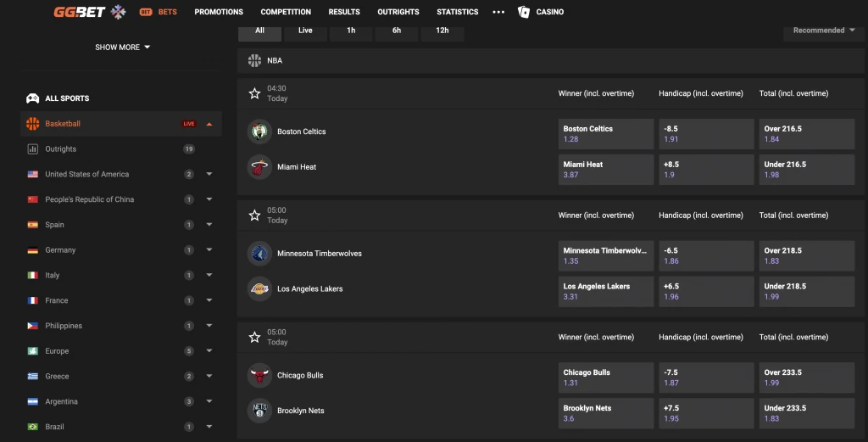
Task: Expand the Show More section
Action: click(122, 48)
